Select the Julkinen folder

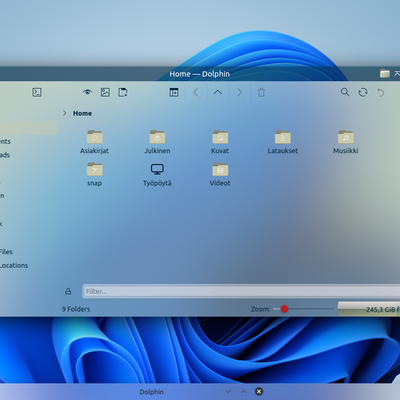157,142
